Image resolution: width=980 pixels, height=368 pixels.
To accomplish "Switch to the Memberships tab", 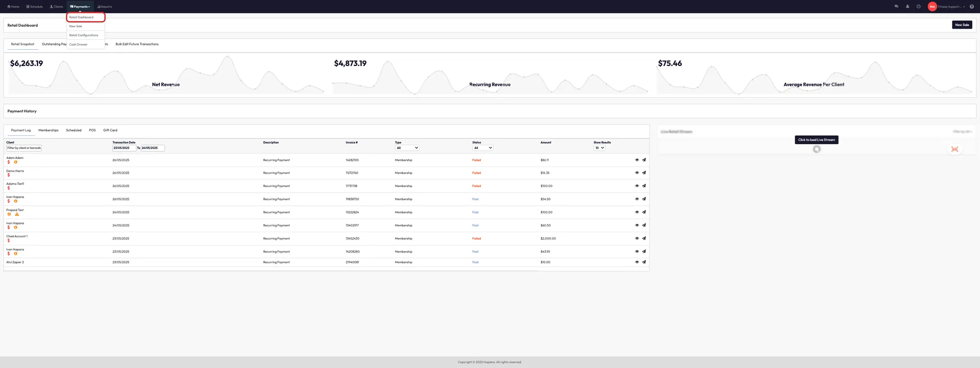I will [48, 130].
